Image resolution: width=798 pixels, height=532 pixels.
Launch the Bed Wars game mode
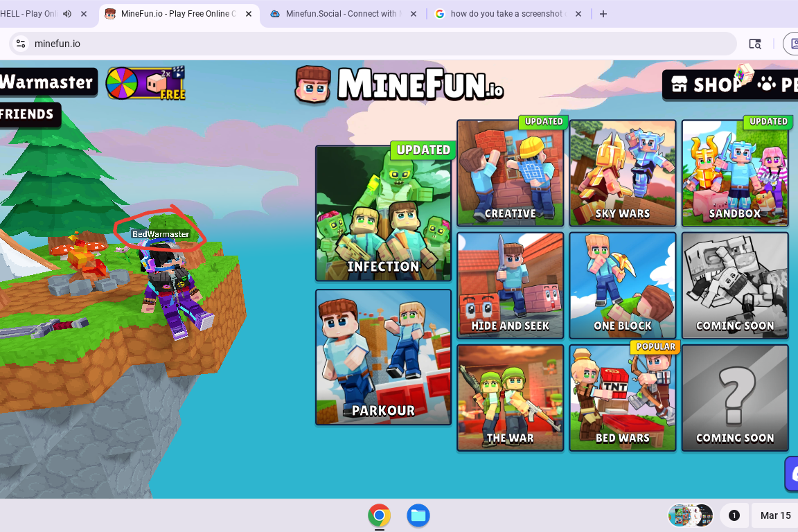[x=622, y=398]
